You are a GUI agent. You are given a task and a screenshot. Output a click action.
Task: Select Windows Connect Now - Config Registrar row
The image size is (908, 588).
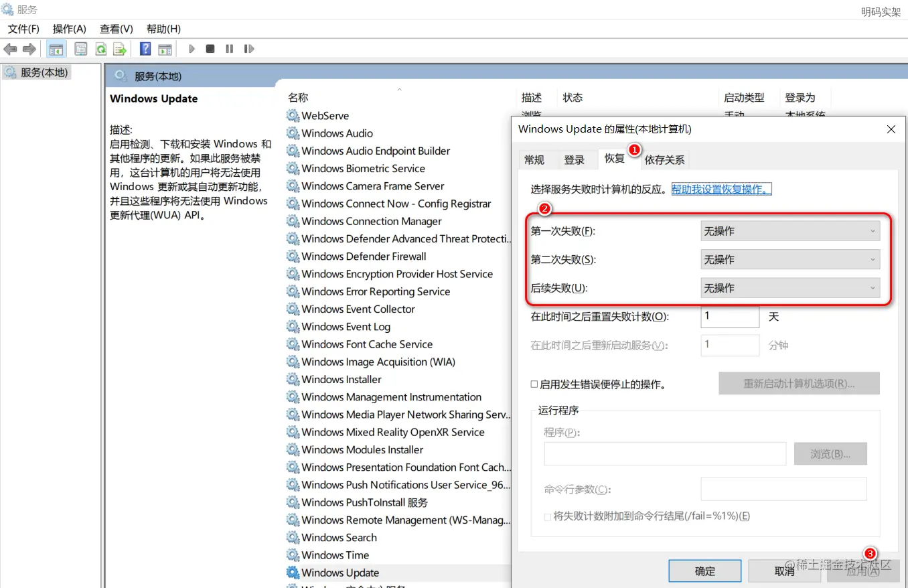point(396,204)
